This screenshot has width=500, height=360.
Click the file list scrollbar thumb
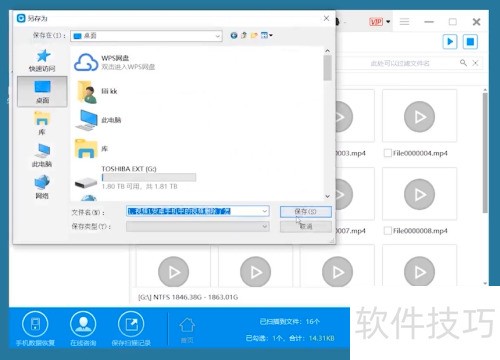[327, 68]
